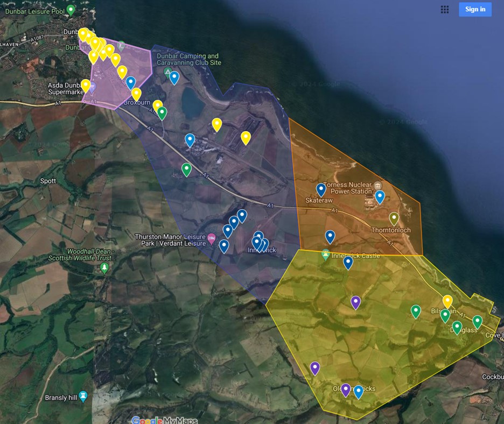
Task: Click the Bransly hill landmark icon
Action: 83,397
